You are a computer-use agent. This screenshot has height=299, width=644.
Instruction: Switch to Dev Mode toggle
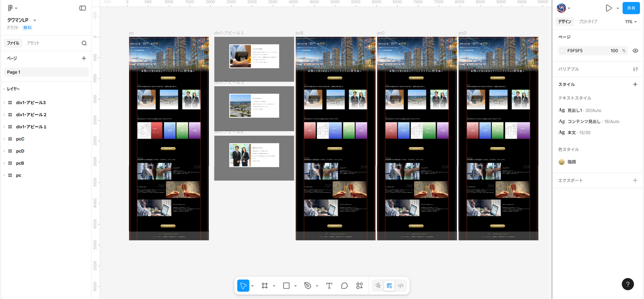(x=401, y=286)
